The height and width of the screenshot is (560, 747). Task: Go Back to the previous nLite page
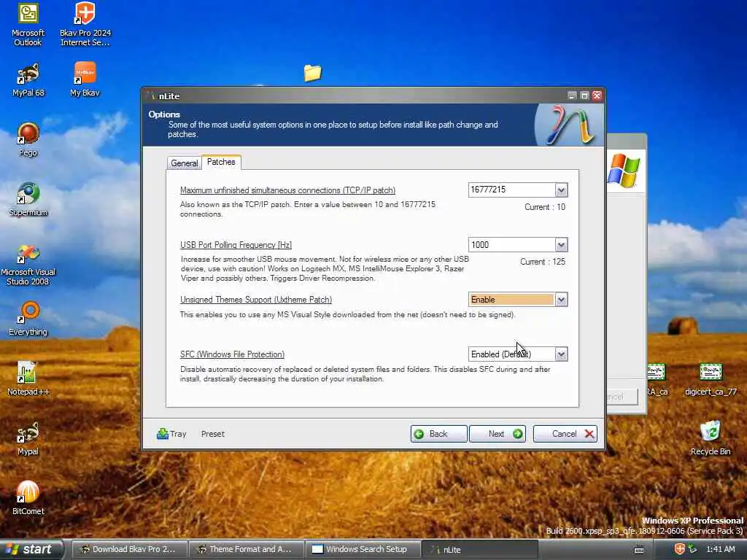(x=438, y=434)
